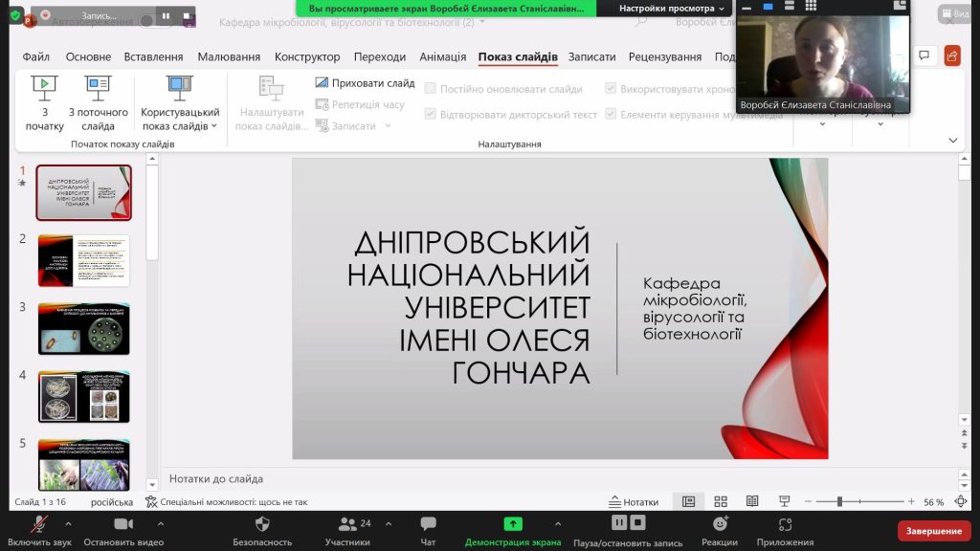The height and width of the screenshot is (551, 980).
Task: Click the zoom slider handle
Action: click(839, 501)
